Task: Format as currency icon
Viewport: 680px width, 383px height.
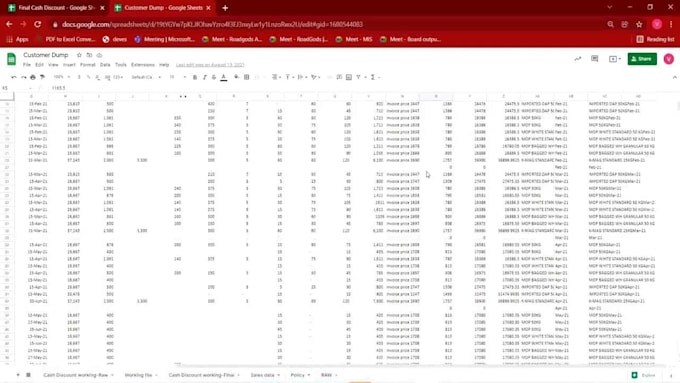Action: click(79, 77)
